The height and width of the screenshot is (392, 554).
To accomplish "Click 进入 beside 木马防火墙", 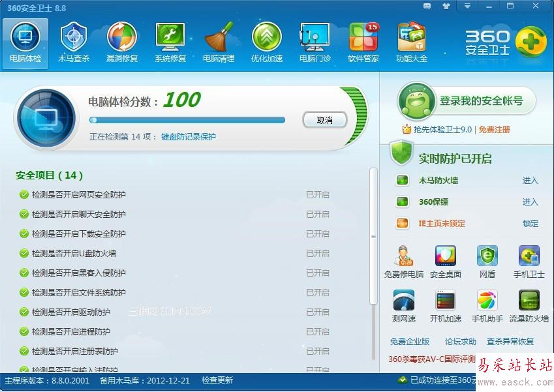I will [530, 181].
